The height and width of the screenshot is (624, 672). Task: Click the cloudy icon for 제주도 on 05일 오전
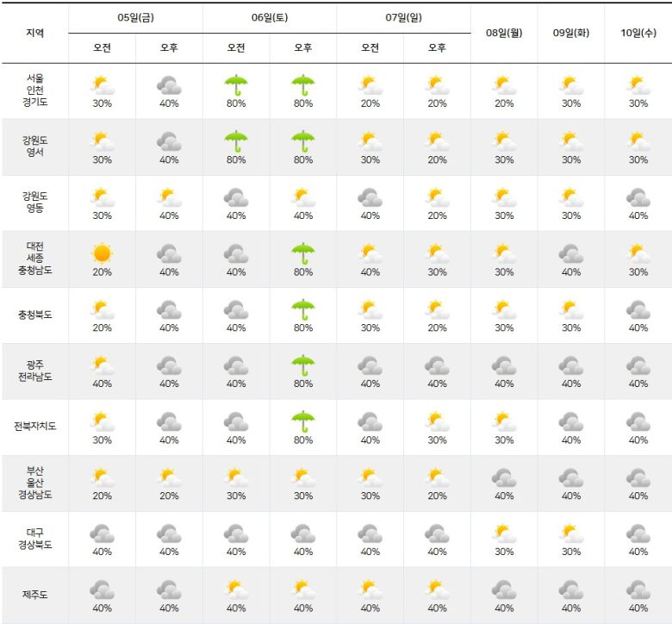pos(102,590)
